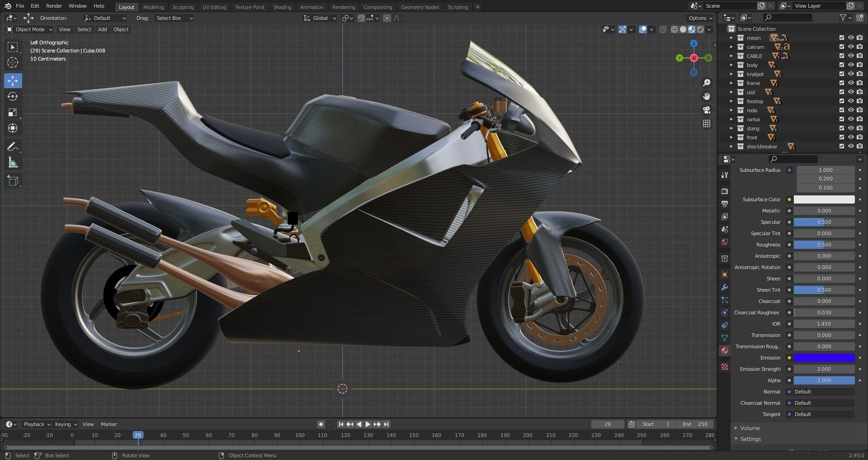Open the viewport Add menu

pos(103,29)
